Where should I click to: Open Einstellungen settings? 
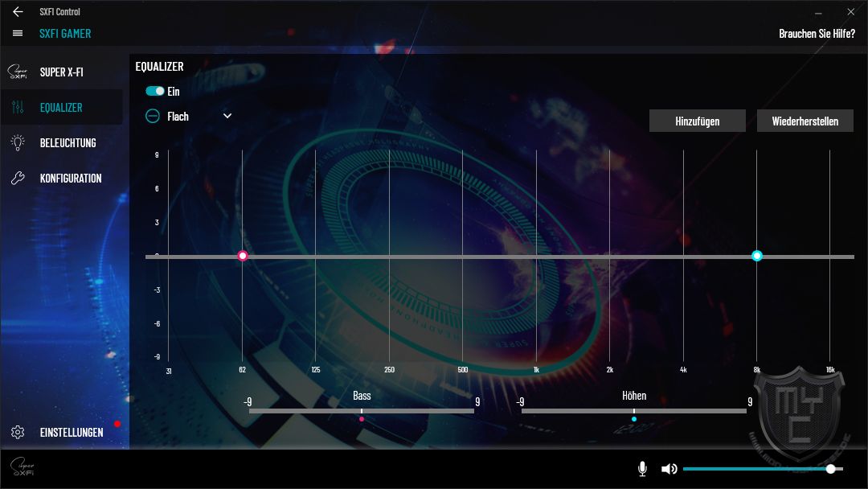[61, 432]
